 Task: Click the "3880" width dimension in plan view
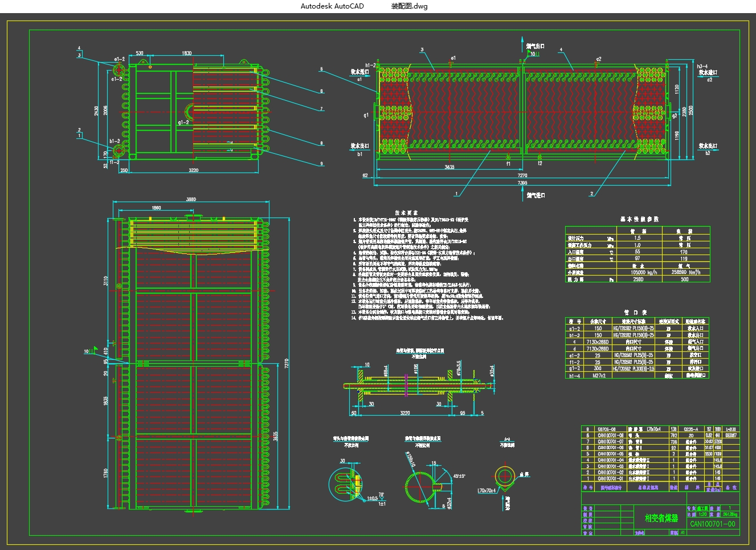(x=191, y=199)
